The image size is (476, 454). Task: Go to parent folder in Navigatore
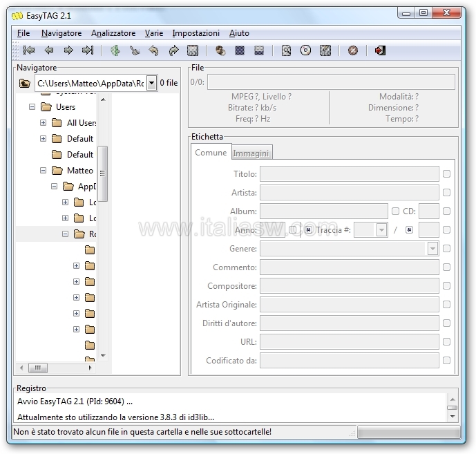(x=25, y=83)
